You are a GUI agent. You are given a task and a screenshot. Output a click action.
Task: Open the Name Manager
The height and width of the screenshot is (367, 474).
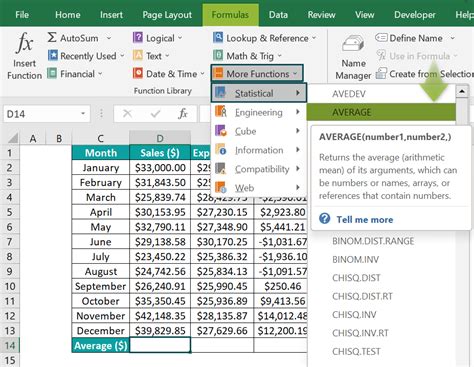(x=353, y=57)
